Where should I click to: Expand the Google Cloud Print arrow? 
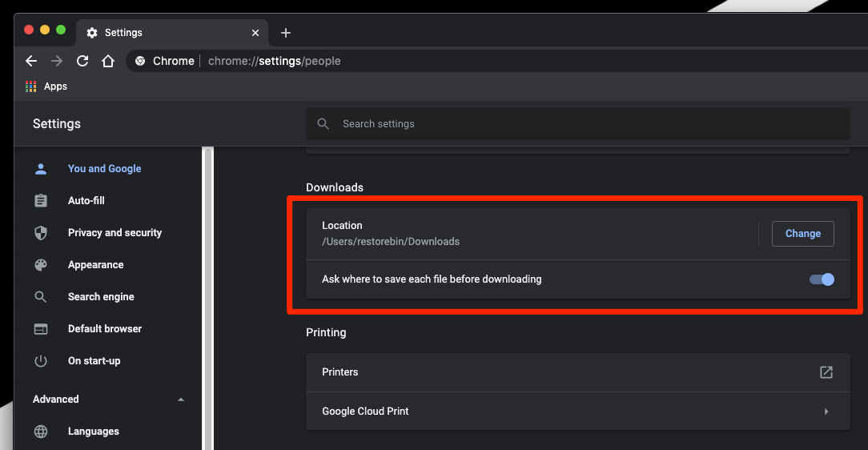[826, 412]
